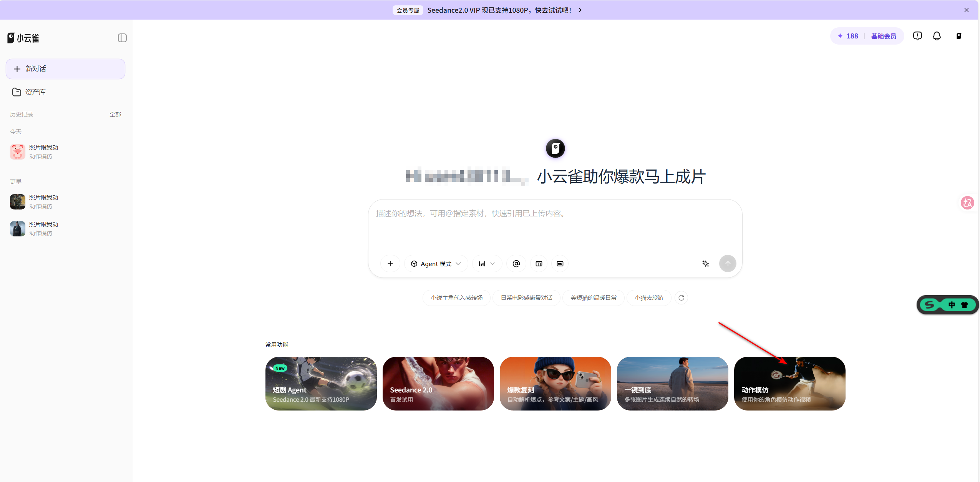
Task: Open 资产库 in the sidebar
Action: 35,92
